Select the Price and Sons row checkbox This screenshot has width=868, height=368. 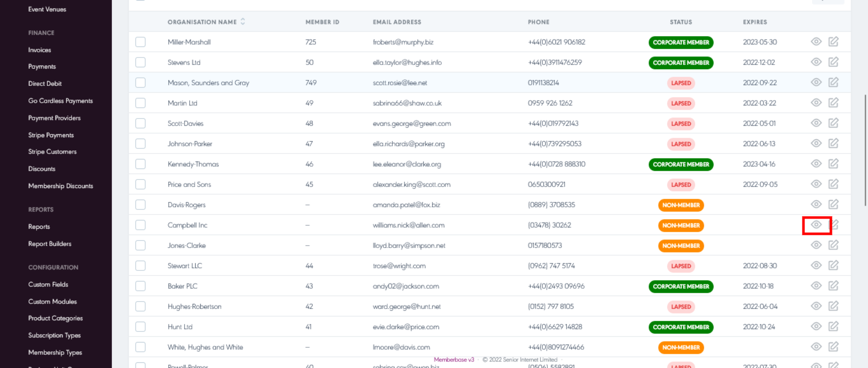tap(141, 185)
